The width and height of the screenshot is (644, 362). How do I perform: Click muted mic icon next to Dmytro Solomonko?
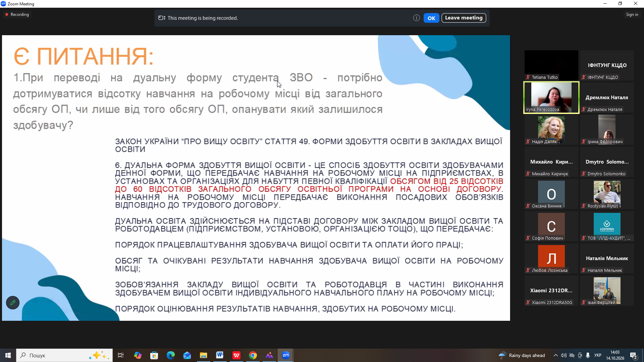click(584, 174)
